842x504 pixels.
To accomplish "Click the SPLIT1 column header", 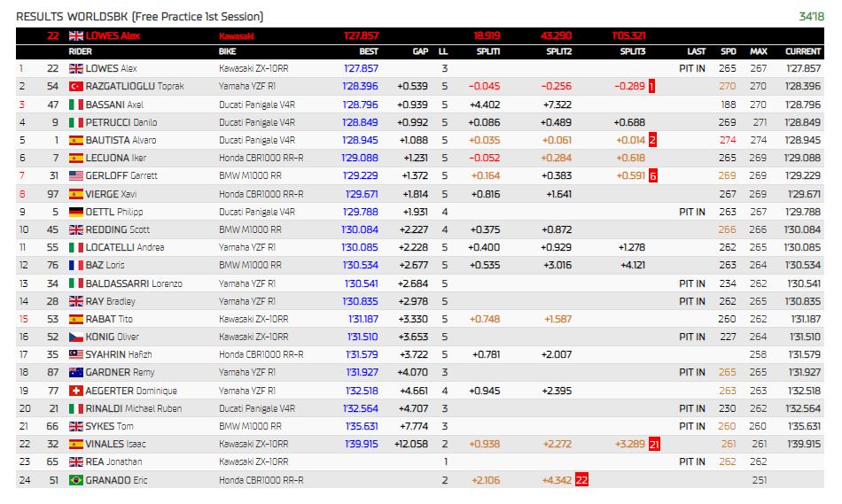I will pyautogui.click(x=487, y=52).
